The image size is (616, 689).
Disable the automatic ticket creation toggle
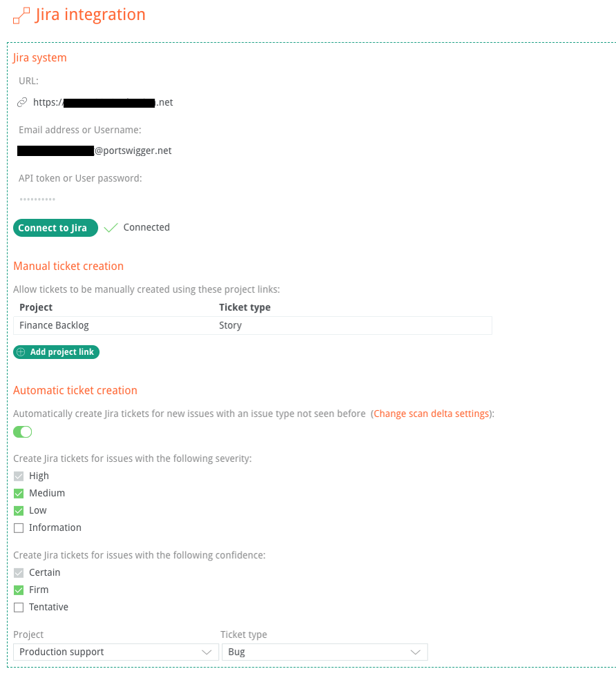[23, 432]
